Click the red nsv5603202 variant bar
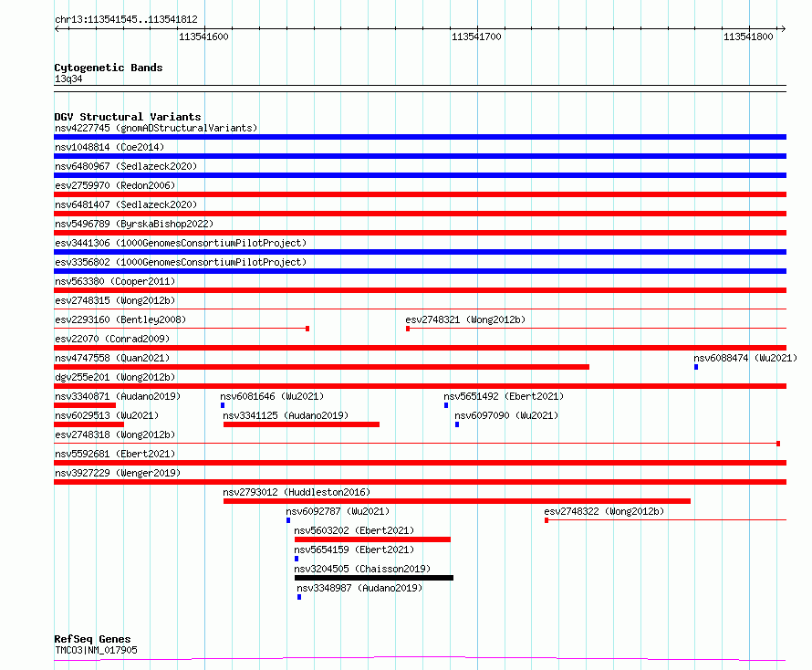This screenshot has height=670, width=812. [372, 539]
